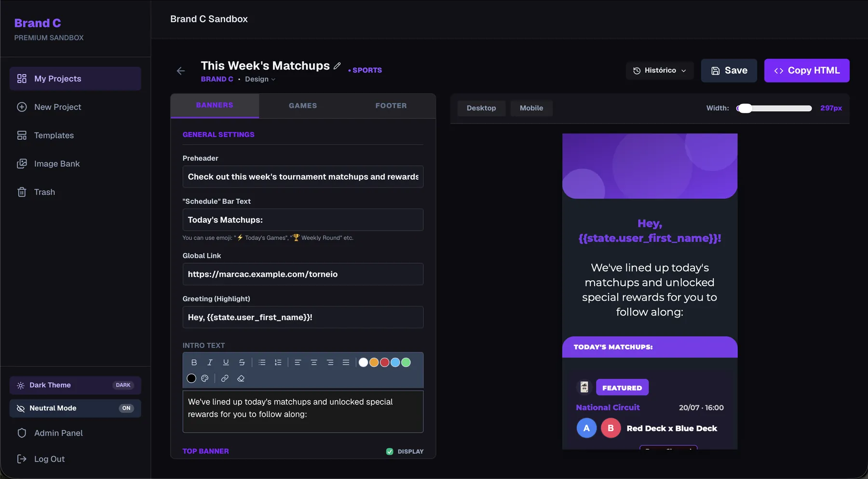Apply bold formatting in intro text toolbar

coord(194,362)
